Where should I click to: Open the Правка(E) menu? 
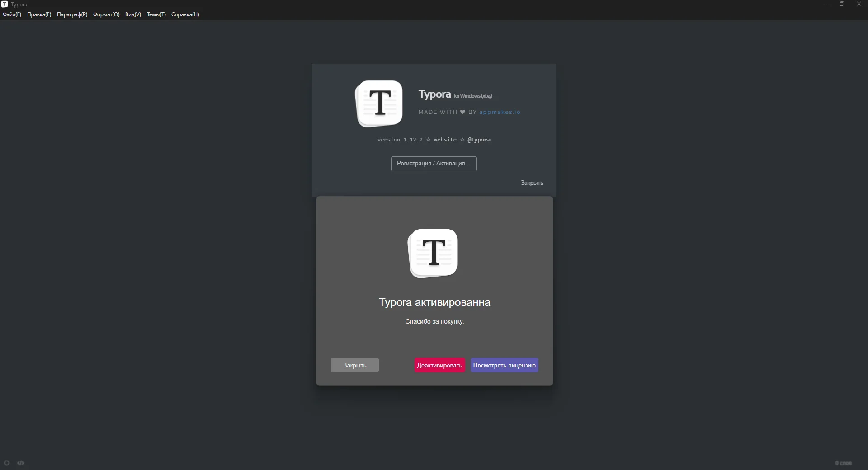tap(39, 14)
